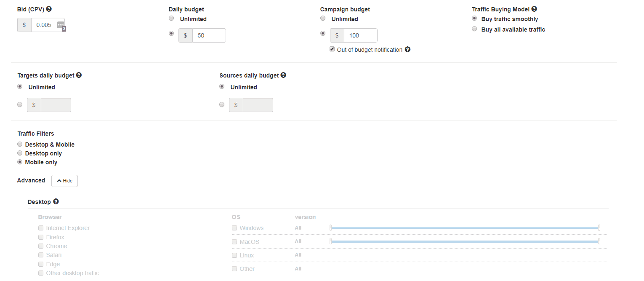
Task: Click the 'All' version text for Linux
Action: point(298,255)
